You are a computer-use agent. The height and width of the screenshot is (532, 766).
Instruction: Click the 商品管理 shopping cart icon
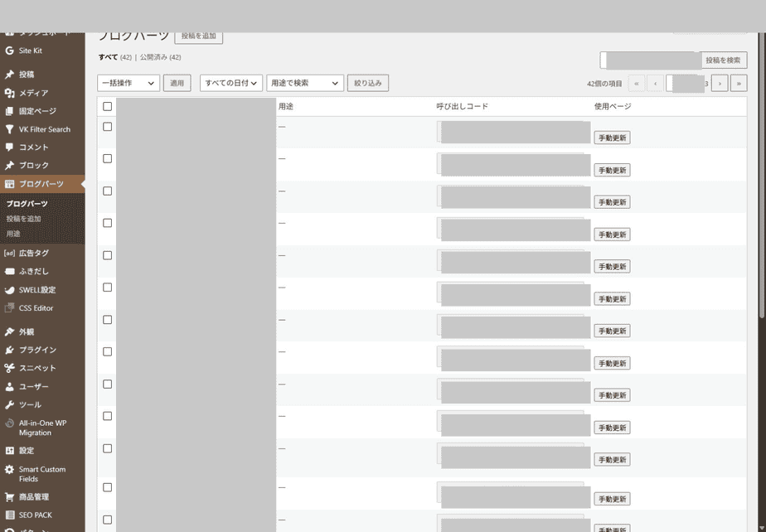point(9,497)
